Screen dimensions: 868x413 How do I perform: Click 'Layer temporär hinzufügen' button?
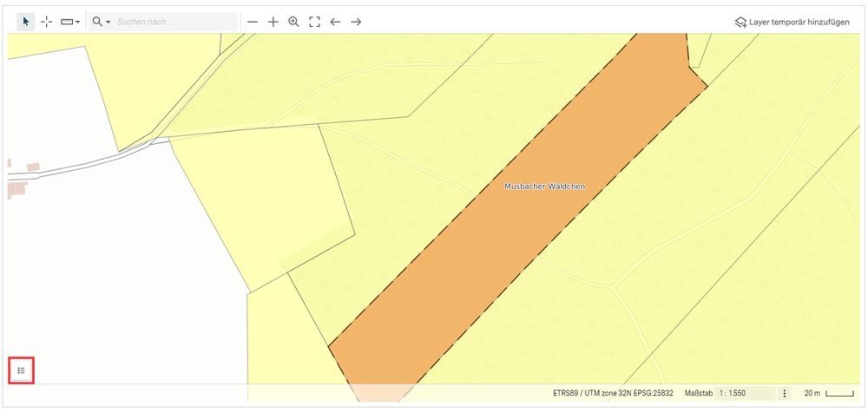(x=791, y=21)
